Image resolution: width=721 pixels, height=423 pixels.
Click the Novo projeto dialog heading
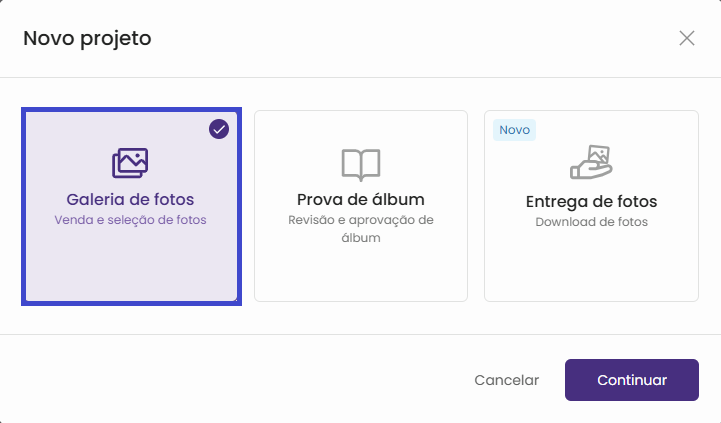87,39
